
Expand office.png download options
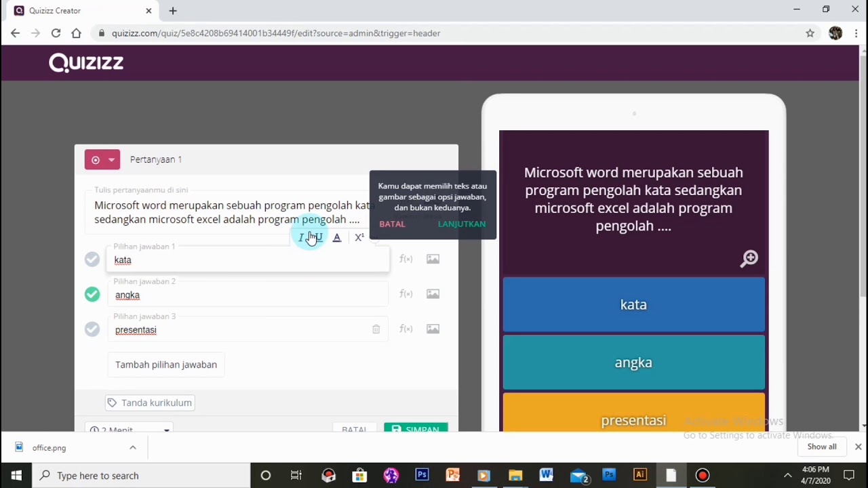click(x=133, y=447)
